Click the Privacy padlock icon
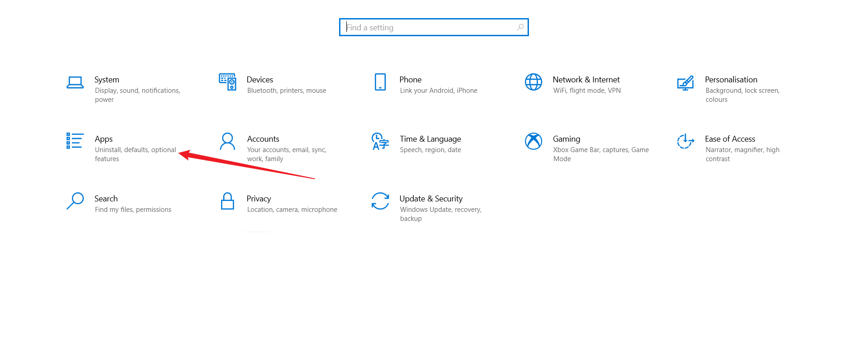Screen dimensions: 868x363 coord(227,201)
